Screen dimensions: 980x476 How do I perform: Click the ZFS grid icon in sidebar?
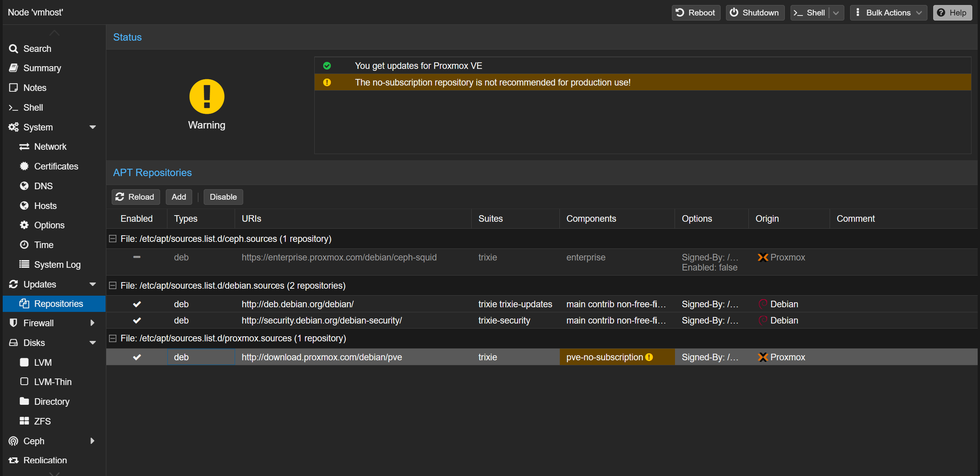point(24,421)
